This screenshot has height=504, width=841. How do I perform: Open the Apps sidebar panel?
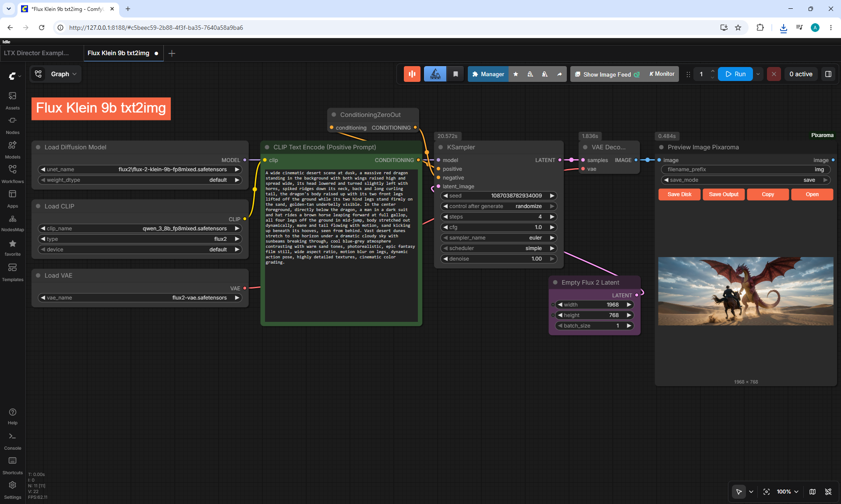[x=13, y=199]
